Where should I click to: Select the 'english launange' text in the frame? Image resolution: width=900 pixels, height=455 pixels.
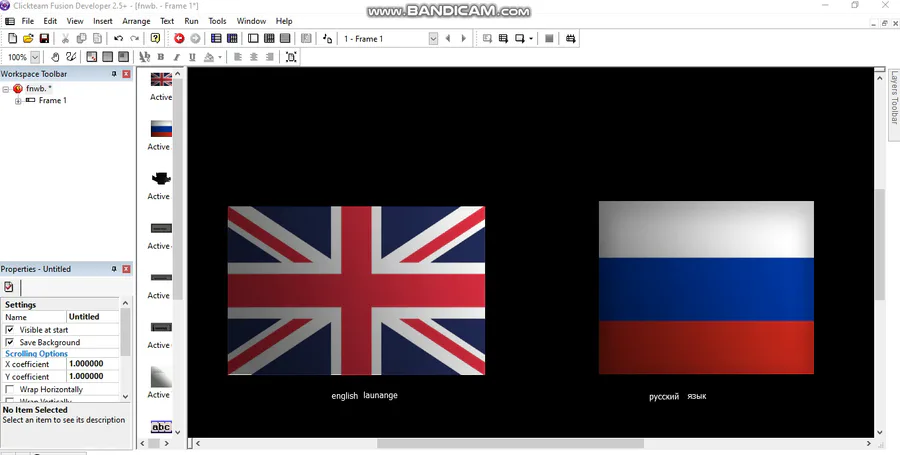[x=364, y=395]
